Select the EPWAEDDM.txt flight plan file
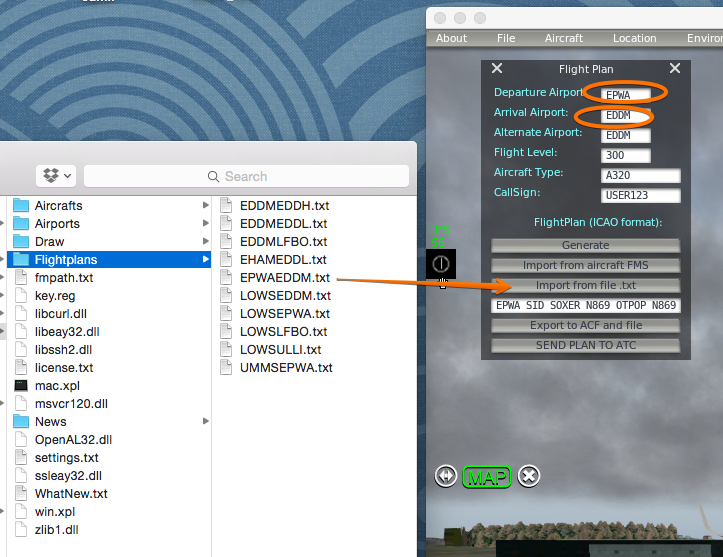The width and height of the screenshot is (723, 557). [284, 277]
